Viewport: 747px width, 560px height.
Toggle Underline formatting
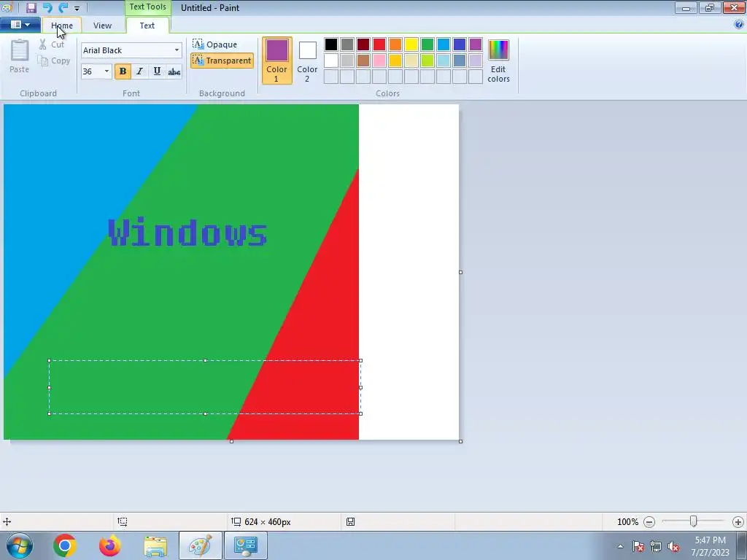tap(157, 71)
